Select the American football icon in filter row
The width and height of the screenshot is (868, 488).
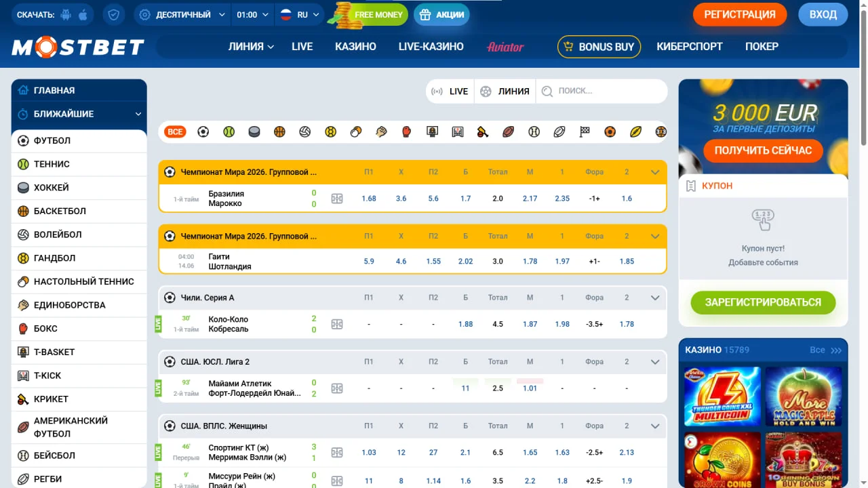pyautogui.click(x=509, y=131)
